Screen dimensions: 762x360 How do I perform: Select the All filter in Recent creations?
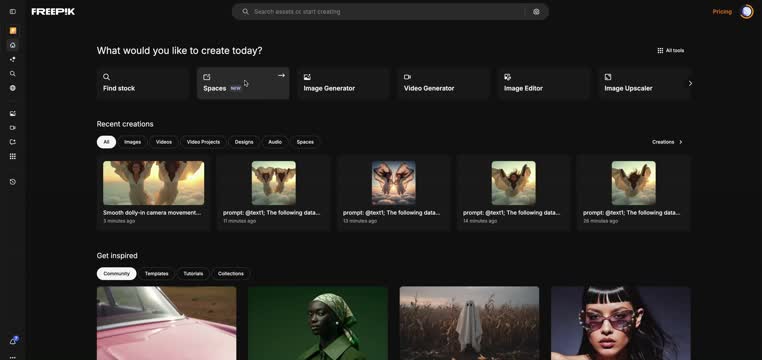pos(106,142)
